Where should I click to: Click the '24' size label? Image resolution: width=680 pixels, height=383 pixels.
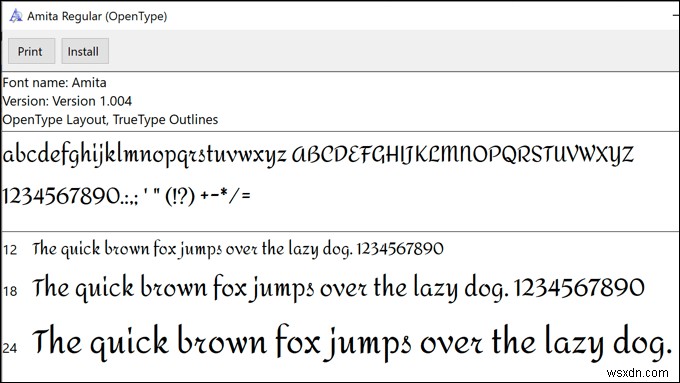[10, 348]
